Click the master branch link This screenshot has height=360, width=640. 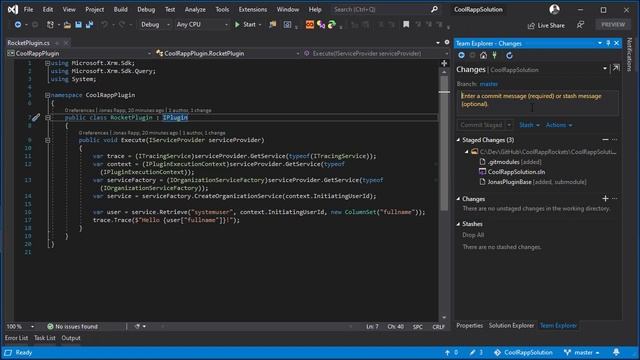point(489,84)
